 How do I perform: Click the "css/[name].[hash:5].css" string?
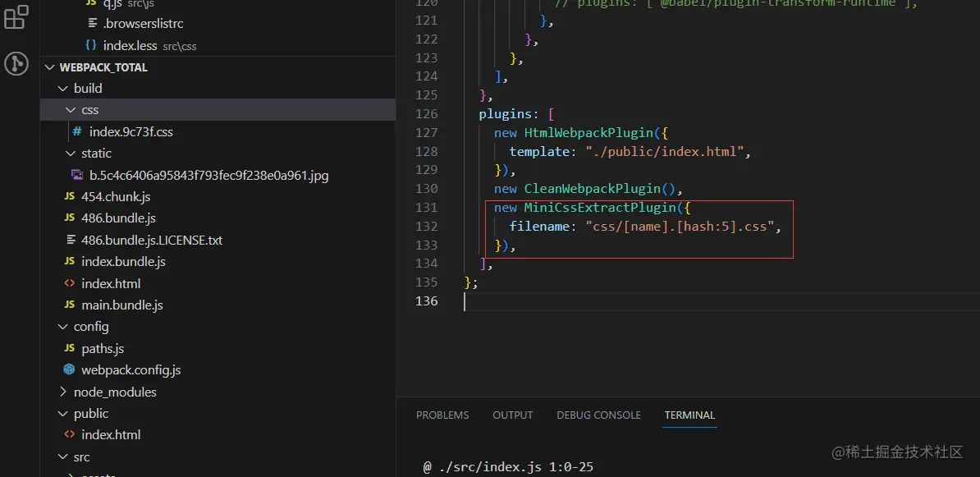(680, 226)
